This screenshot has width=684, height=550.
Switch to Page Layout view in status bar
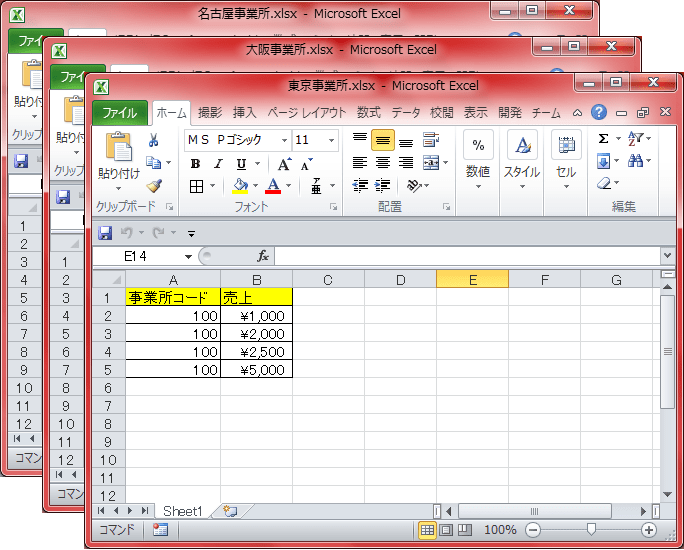447,530
